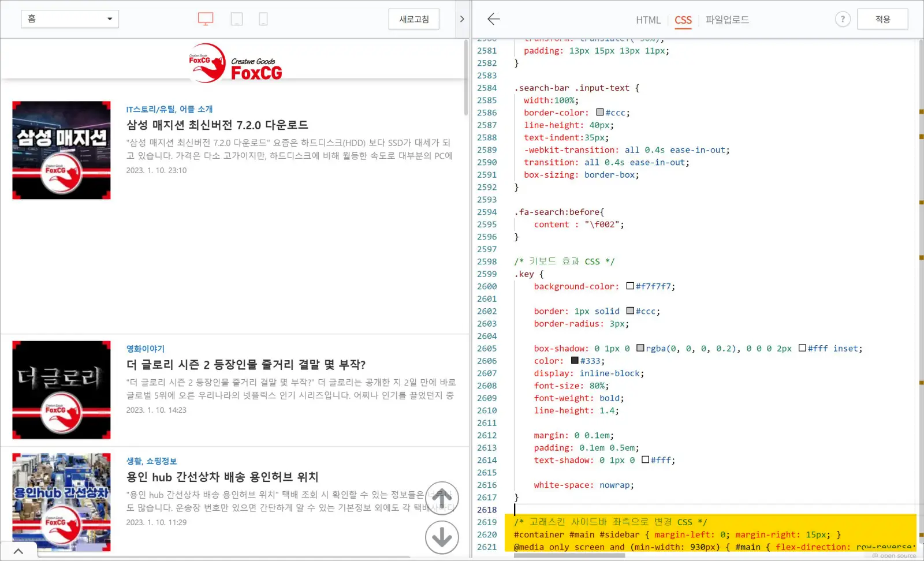Click the scroll-to-bottom arrow button

pos(442,537)
